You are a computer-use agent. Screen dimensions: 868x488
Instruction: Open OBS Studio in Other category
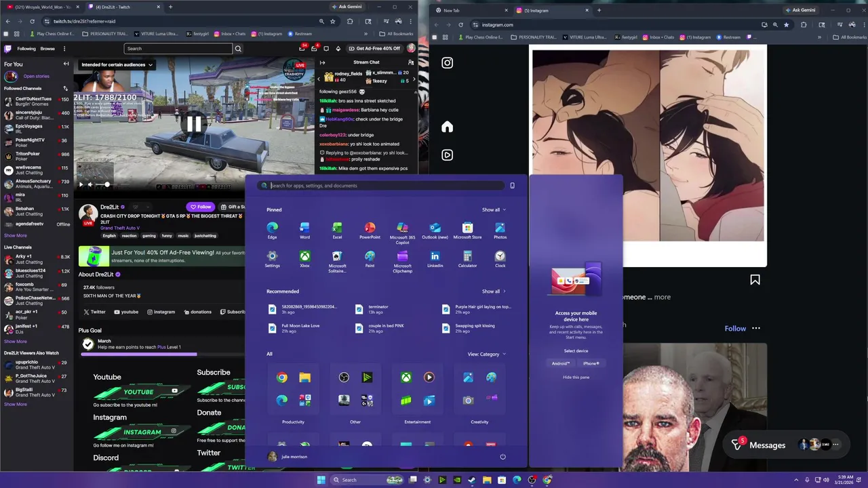[x=344, y=378]
